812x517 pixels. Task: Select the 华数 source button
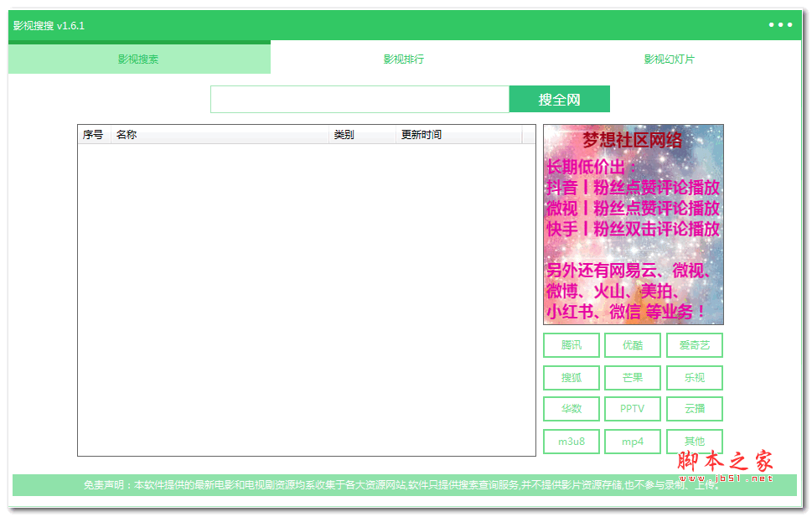click(572, 409)
